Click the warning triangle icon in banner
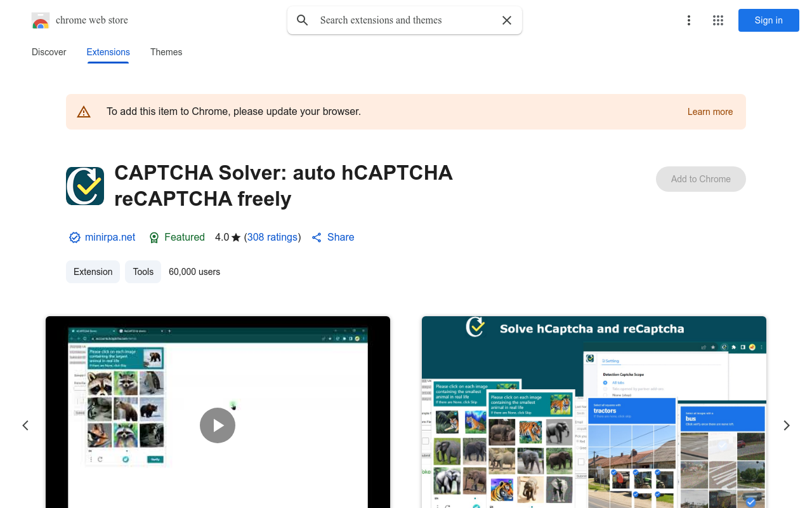Screen dimensions: 812x508 84,112
